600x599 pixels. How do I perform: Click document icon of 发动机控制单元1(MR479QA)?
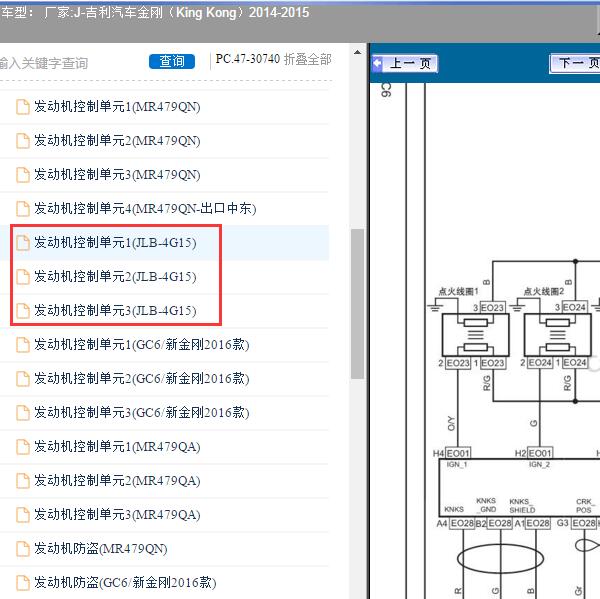[23, 447]
